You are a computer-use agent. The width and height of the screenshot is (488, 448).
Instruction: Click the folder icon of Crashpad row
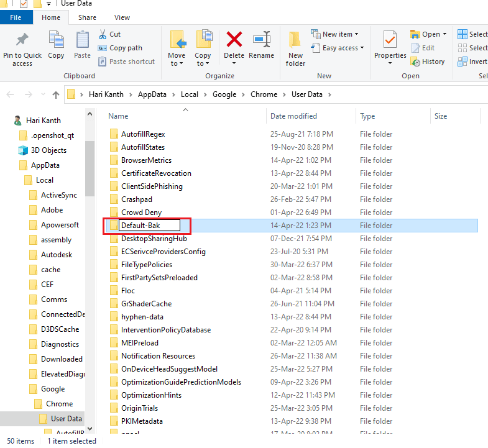click(114, 199)
